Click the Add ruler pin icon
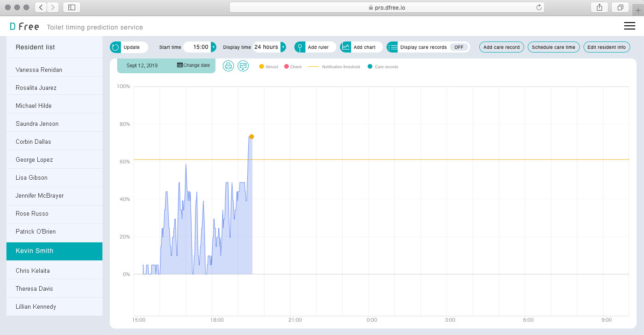The width and height of the screenshot is (644, 335). tap(300, 47)
